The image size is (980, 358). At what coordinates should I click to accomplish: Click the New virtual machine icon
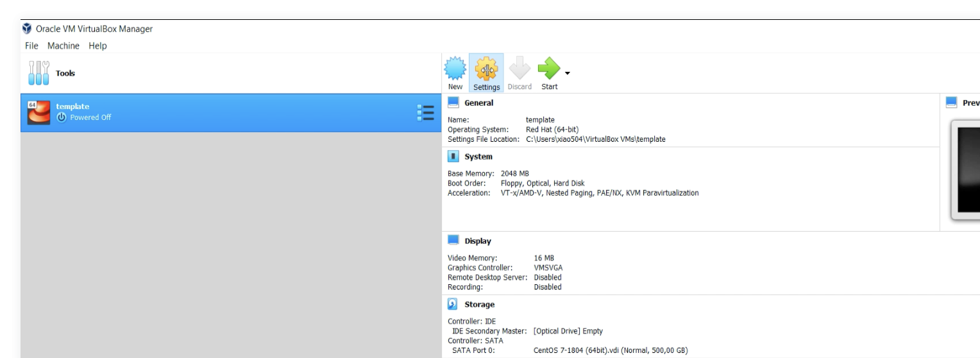[x=455, y=68]
